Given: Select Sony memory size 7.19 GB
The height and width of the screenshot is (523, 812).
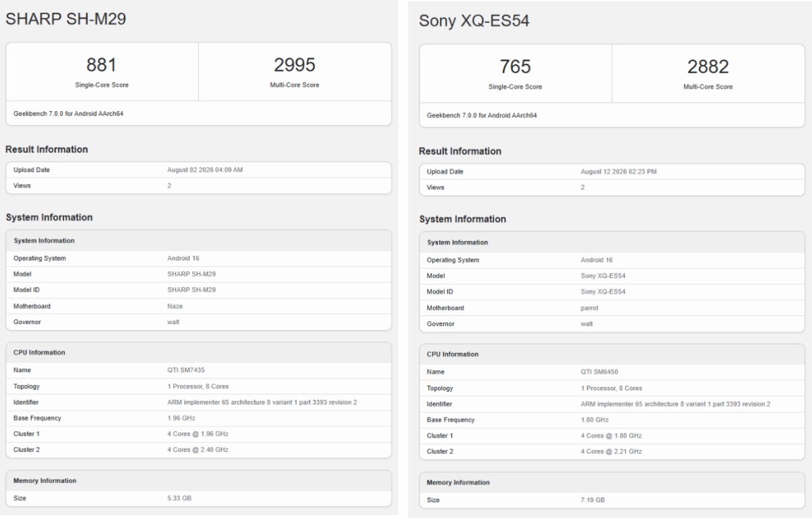Looking at the screenshot, I should pos(593,500).
